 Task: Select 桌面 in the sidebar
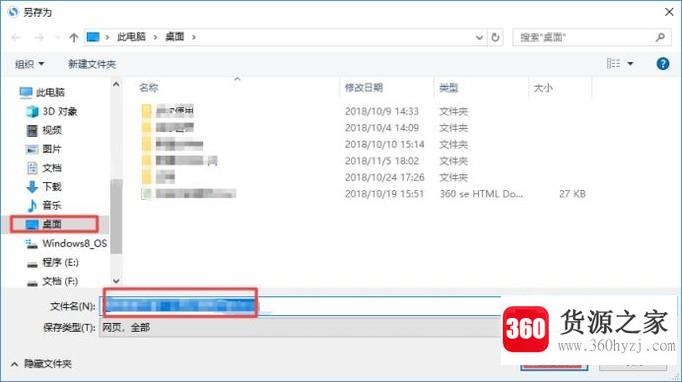[54, 224]
